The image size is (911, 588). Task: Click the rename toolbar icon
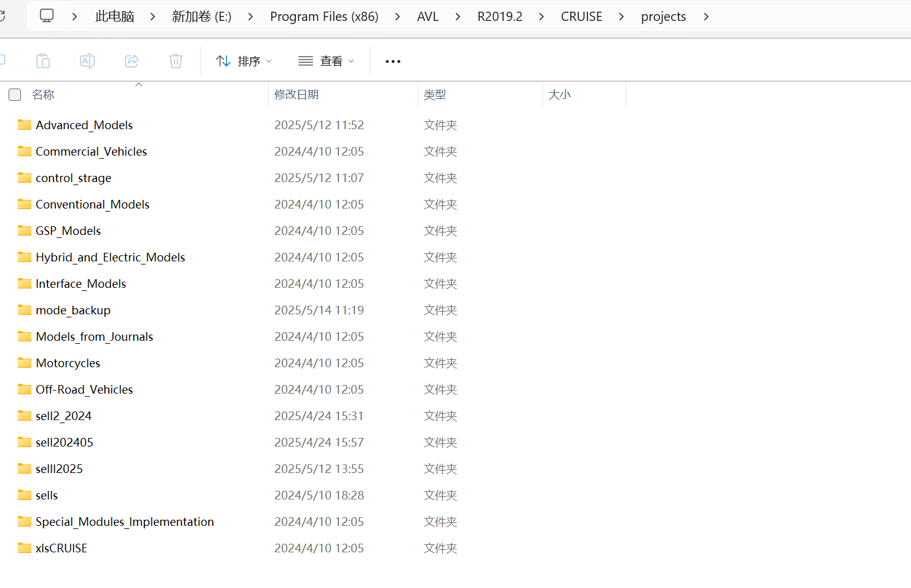click(x=87, y=61)
